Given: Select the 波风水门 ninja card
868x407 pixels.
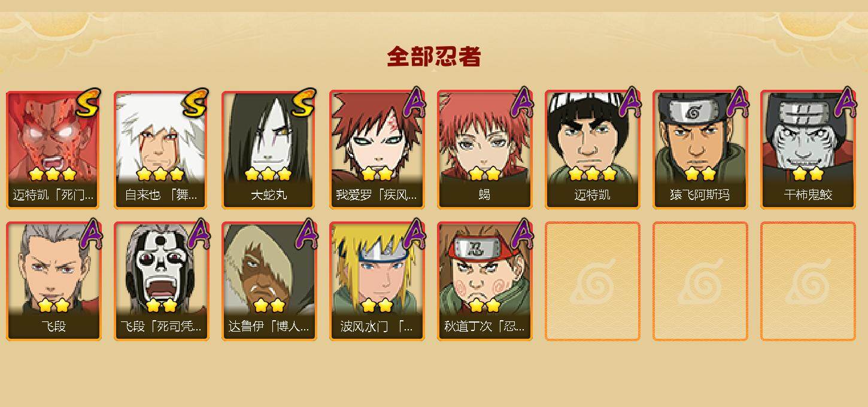Looking at the screenshot, I should click(x=377, y=281).
